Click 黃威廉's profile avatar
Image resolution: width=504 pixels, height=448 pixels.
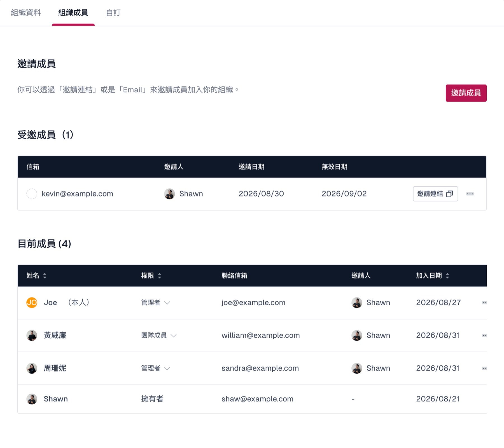coord(32,335)
